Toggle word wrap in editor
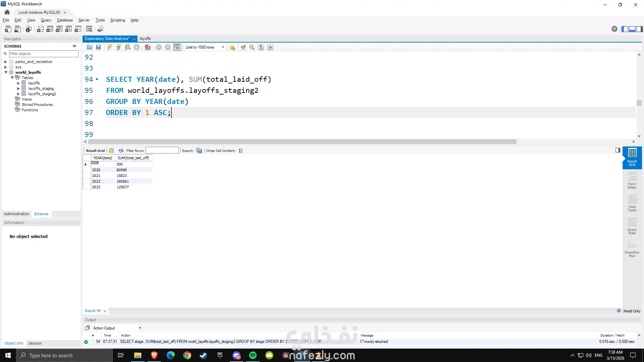Image resolution: width=644 pixels, height=362 pixels. pos(270,47)
